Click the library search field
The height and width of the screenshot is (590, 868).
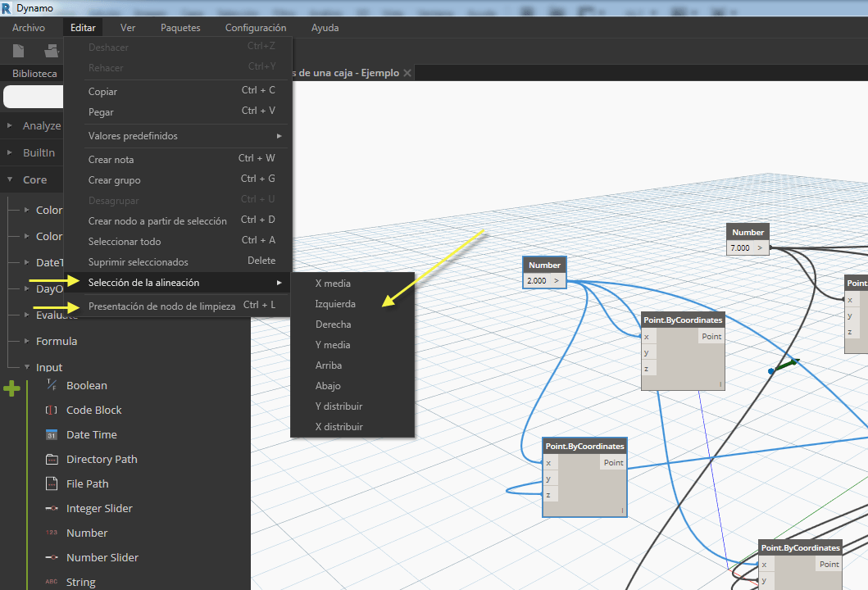tap(34, 97)
